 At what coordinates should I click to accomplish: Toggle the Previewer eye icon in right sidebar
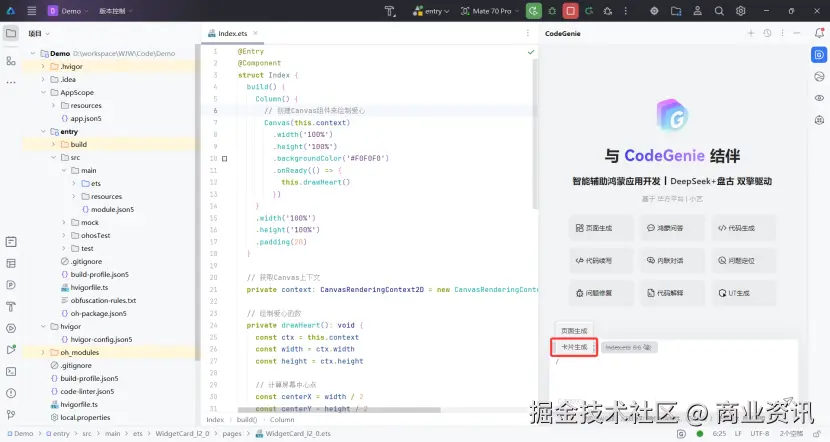[819, 98]
